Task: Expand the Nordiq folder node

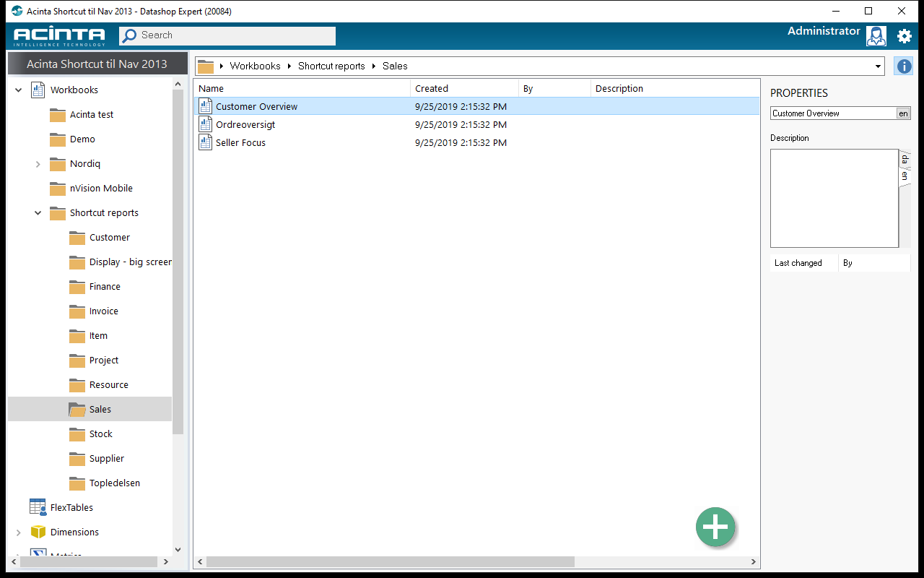Action: click(x=38, y=164)
